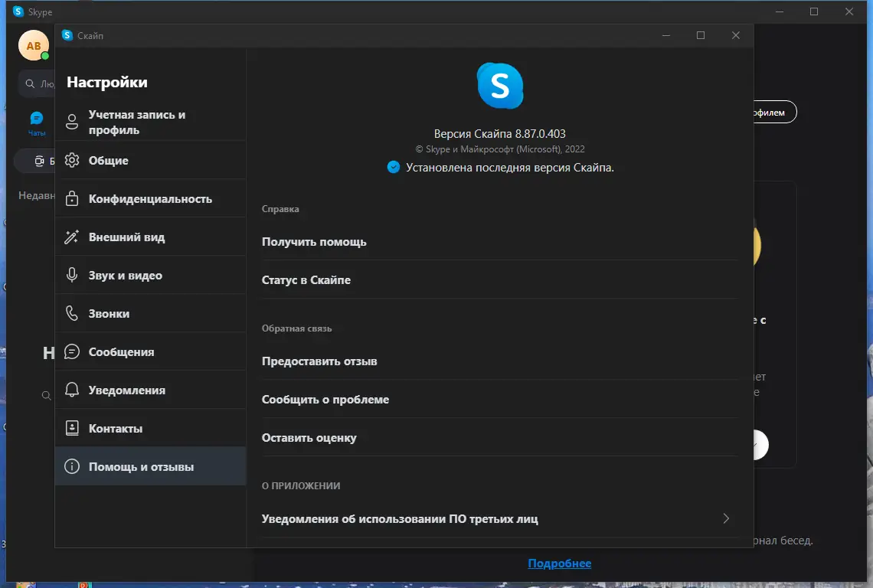873x588 pixels.
Task: Click the Сообщения chat bubble icon
Action: [x=72, y=351]
